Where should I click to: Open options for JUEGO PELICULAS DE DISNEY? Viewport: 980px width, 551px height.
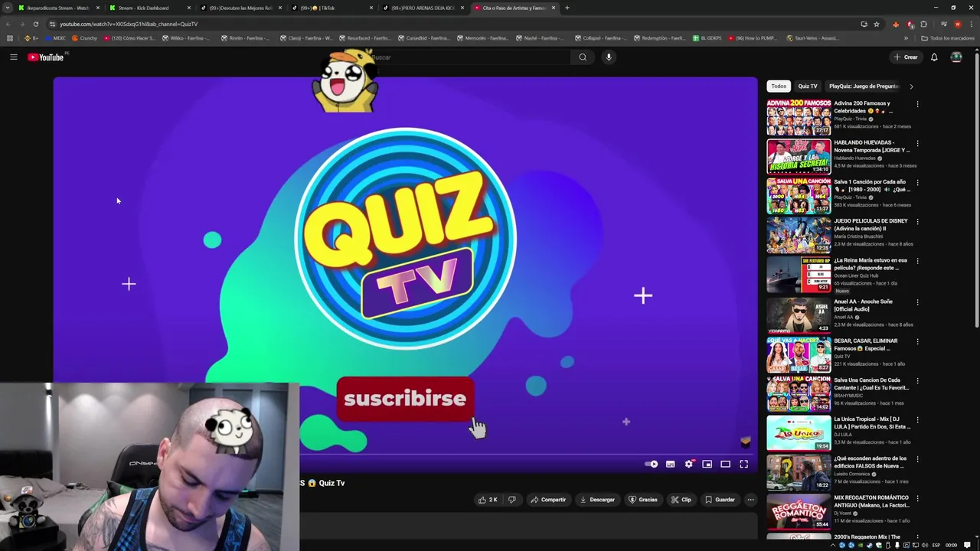pos(917,222)
